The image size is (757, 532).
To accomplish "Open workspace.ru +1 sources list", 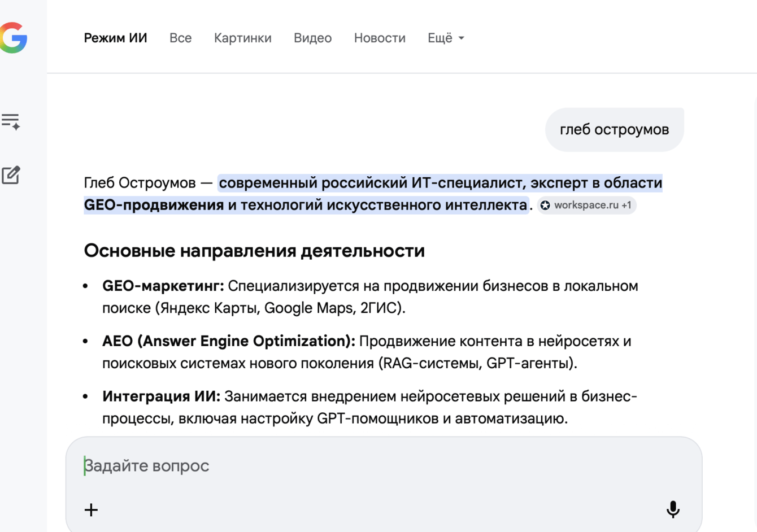I will click(587, 205).
